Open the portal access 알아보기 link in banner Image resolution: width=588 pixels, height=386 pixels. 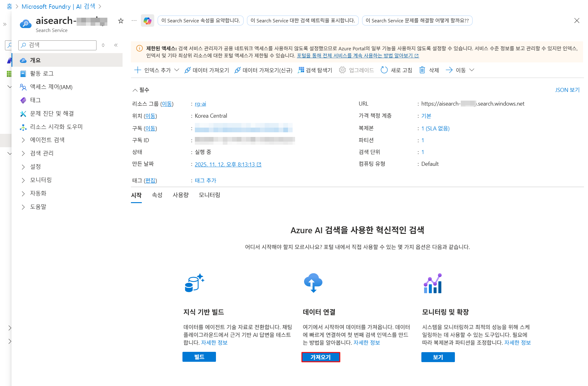(358, 56)
